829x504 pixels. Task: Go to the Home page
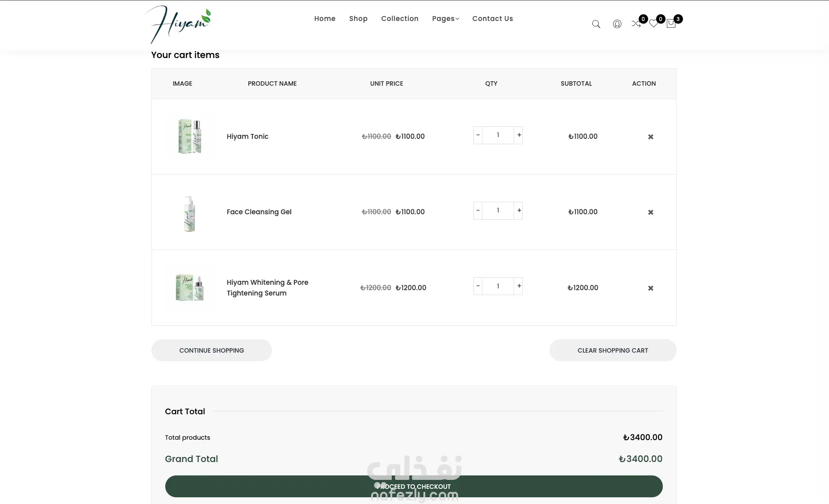(325, 18)
